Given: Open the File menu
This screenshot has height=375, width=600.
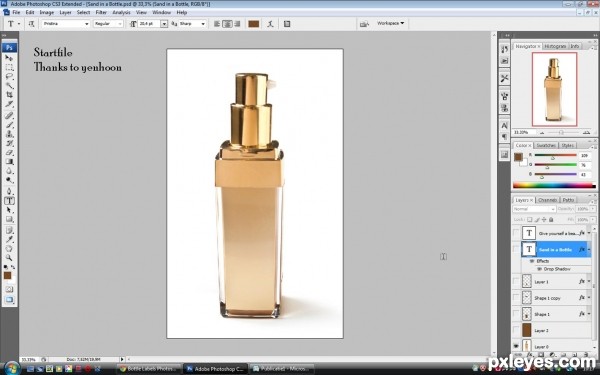Looking at the screenshot, I should [x=16, y=12].
